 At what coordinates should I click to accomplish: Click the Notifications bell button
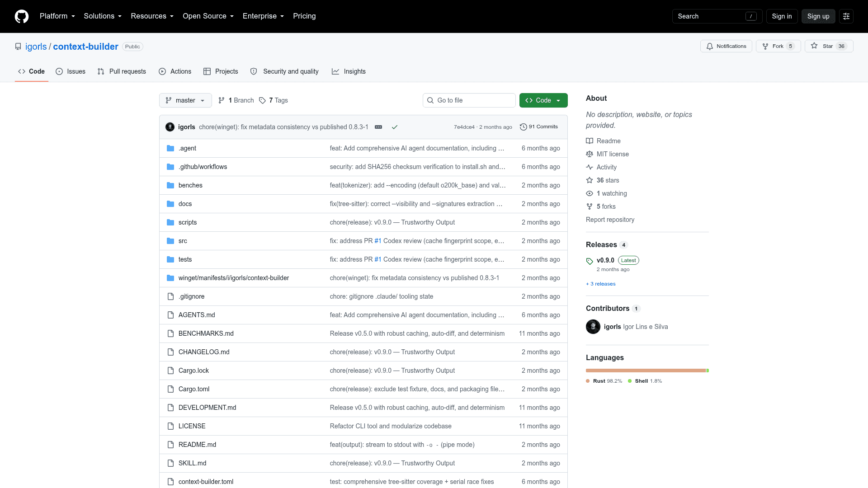tap(726, 46)
